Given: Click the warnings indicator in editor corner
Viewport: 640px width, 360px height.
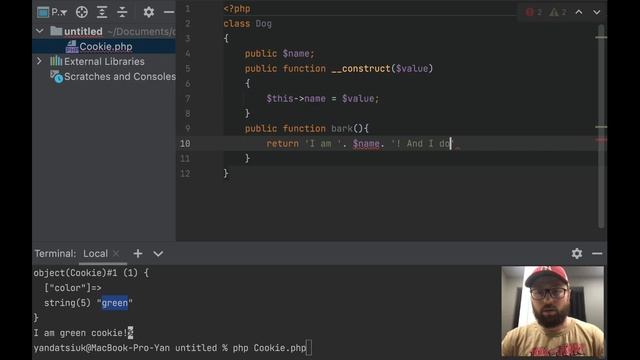Looking at the screenshot, I should (558, 12).
